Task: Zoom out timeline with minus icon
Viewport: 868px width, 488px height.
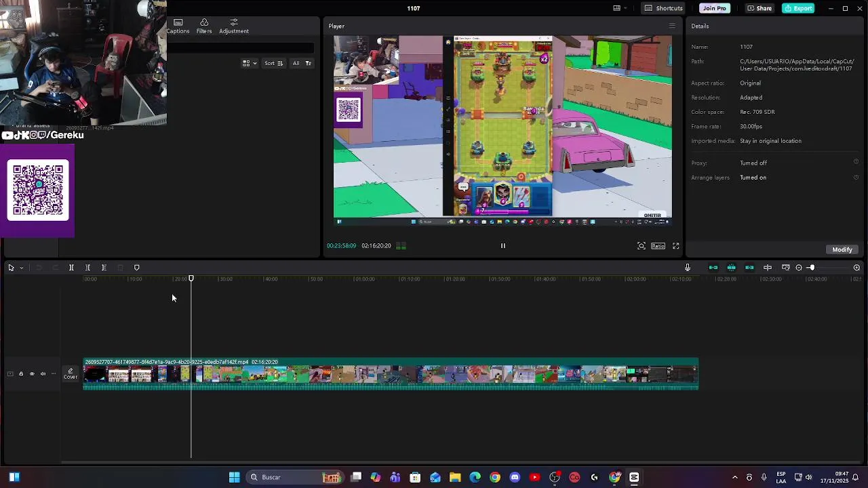Action: point(799,268)
